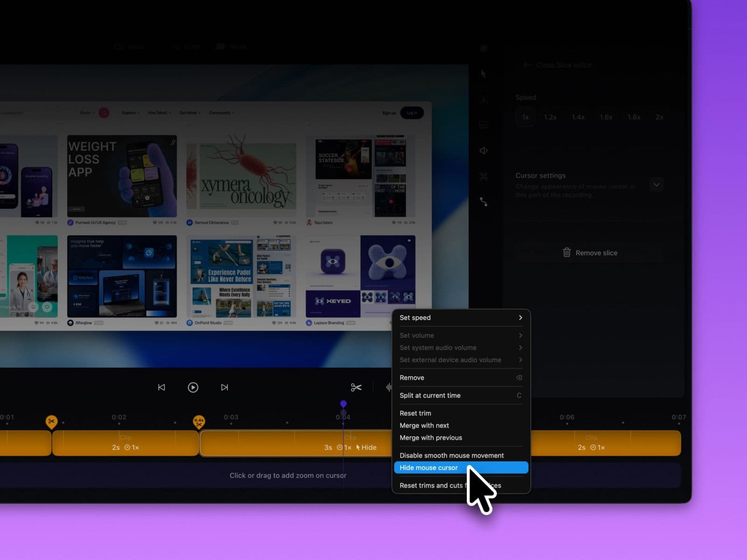
Task: Select the 1.2x speed option
Action: pyautogui.click(x=550, y=117)
